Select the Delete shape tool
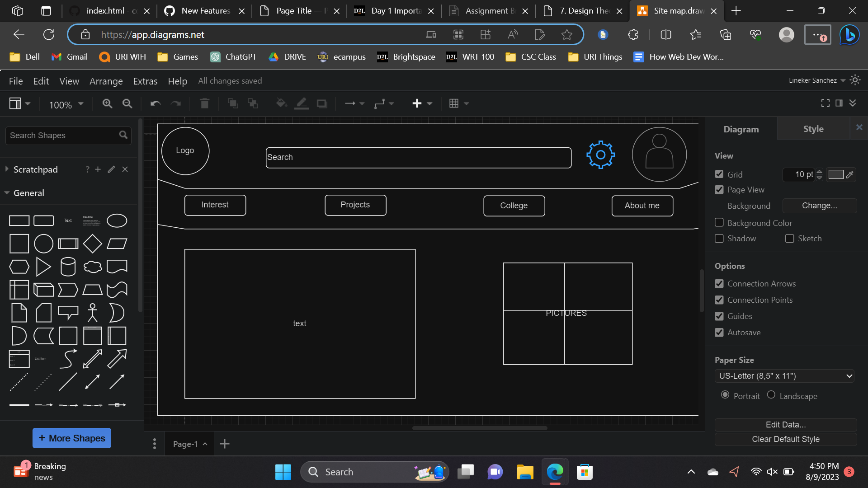 coord(204,103)
